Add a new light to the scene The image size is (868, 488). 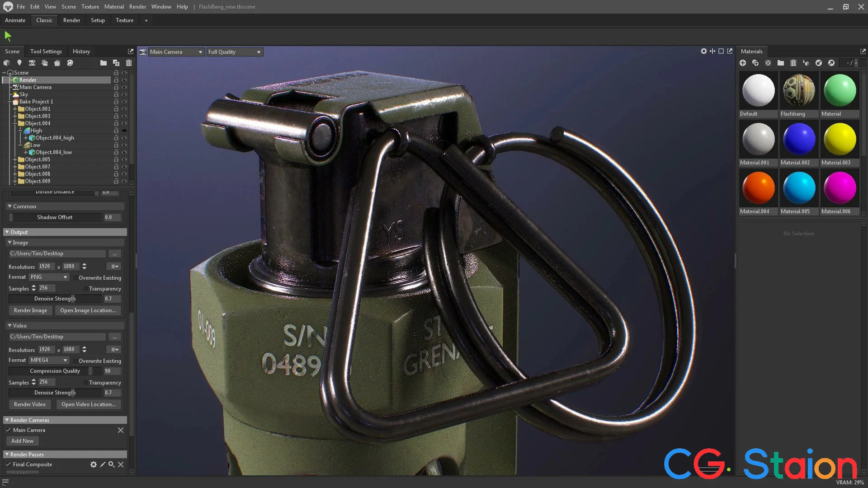[x=19, y=63]
